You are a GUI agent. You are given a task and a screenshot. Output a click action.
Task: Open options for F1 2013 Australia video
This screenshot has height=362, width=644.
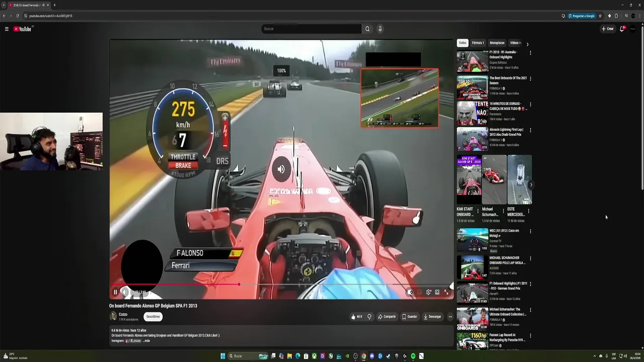(530, 53)
